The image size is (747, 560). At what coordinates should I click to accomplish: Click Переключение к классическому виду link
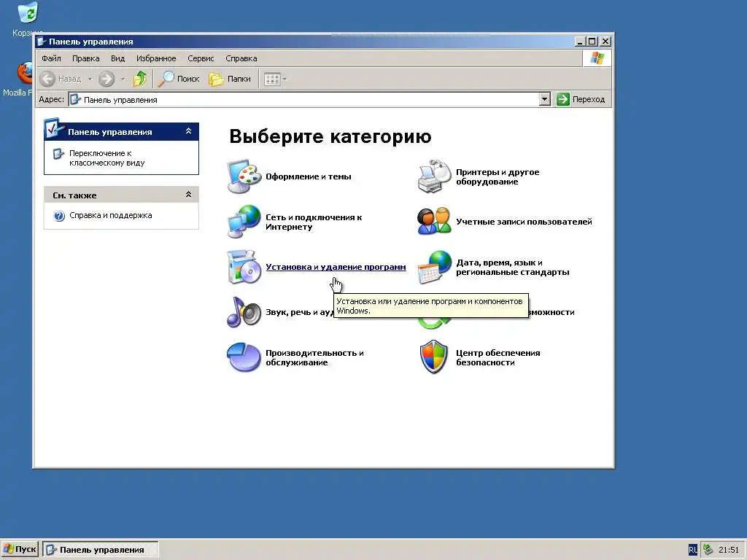point(107,158)
